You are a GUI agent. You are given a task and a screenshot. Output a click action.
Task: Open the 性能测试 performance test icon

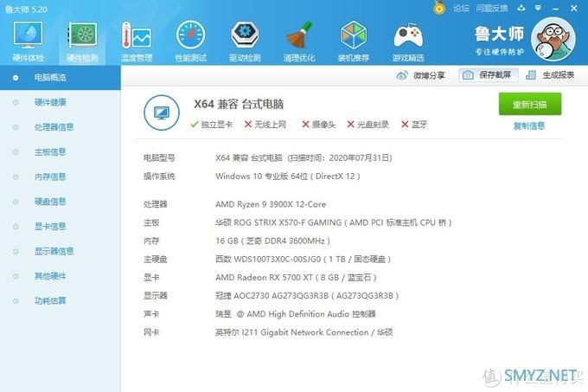[x=191, y=42]
